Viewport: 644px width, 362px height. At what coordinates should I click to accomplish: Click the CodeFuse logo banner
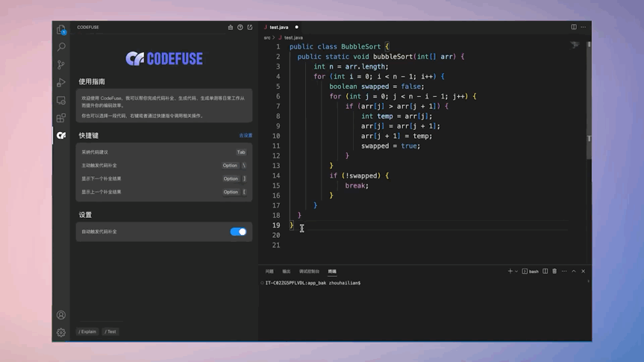pos(164,59)
